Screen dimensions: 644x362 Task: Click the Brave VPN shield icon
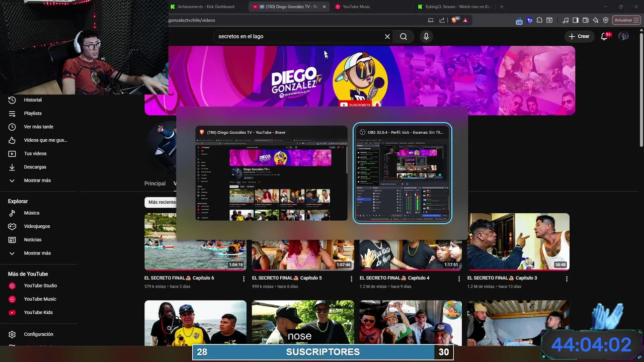pos(606,20)
